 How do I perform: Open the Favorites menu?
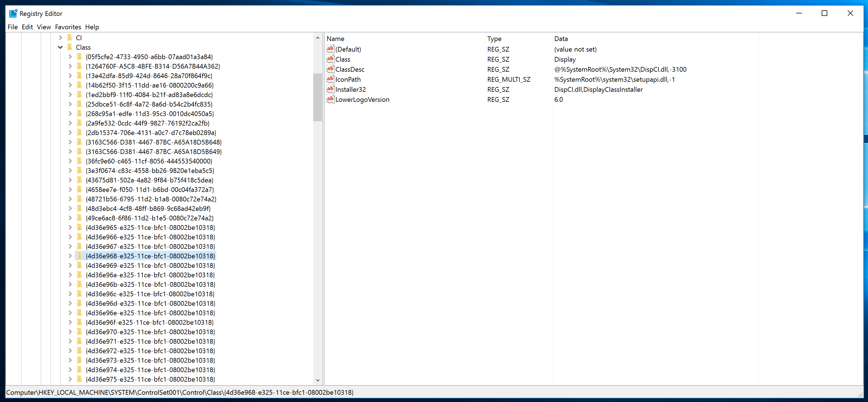pyautogui.click(x=68, y=27)
